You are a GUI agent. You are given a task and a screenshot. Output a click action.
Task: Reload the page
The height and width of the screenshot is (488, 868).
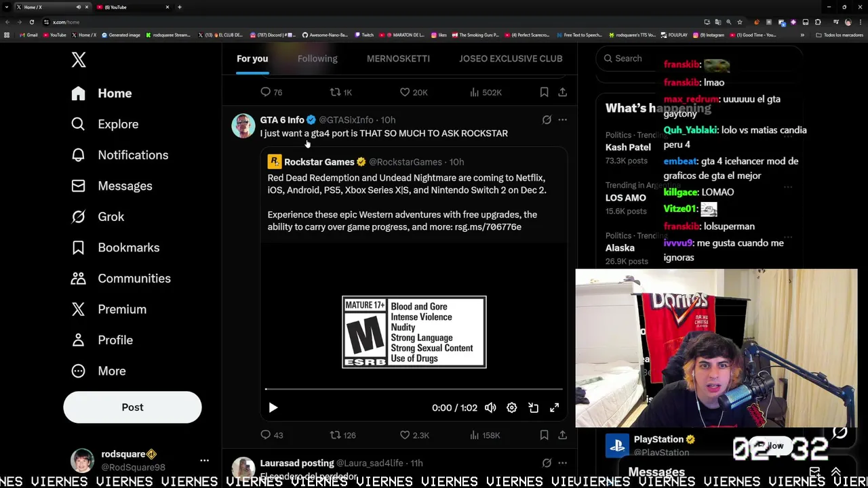tap(31, 22)
